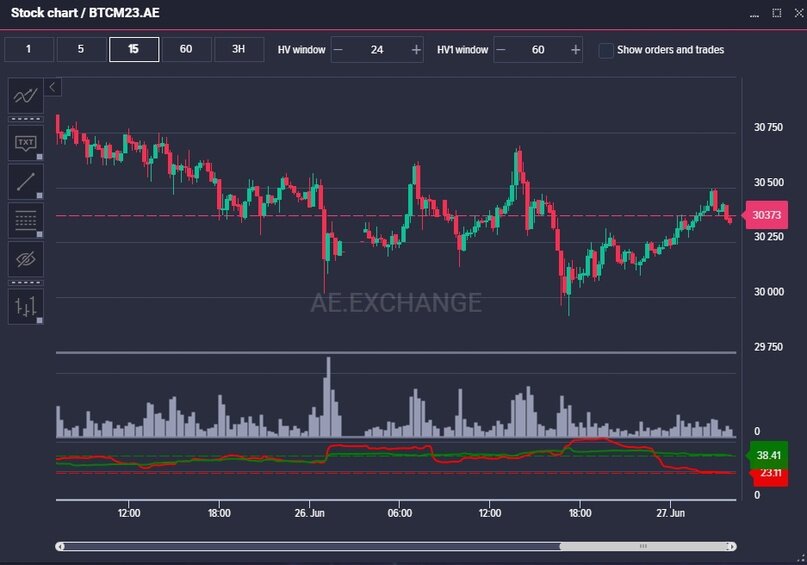807x565 pixels.
Task: Click the Stock chart / BTCM23.AE title
Action: point(85,13)
